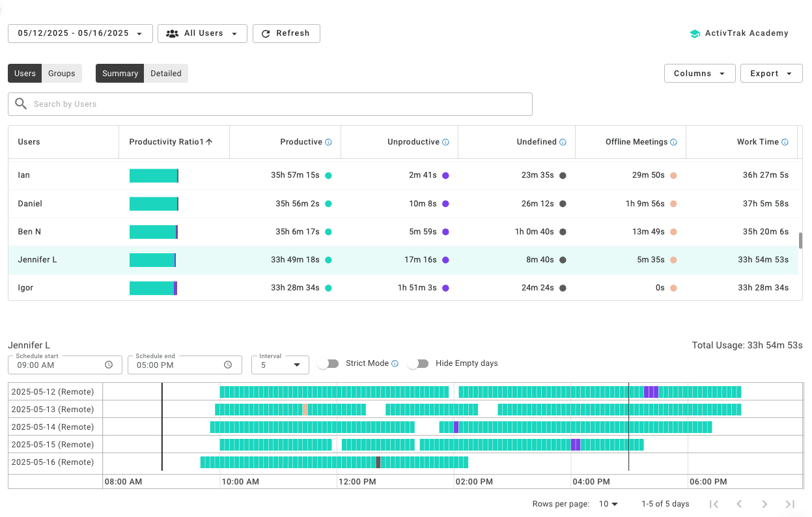
Task: Click the Refresh button
Action: [x=286, y=33]
